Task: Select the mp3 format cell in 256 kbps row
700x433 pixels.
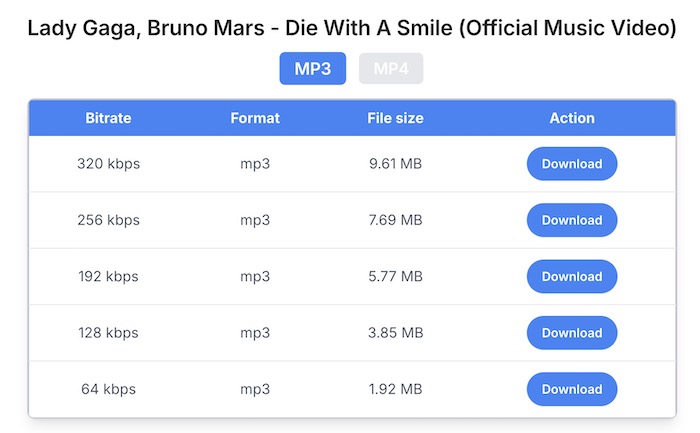Action: tap(255, 220)
